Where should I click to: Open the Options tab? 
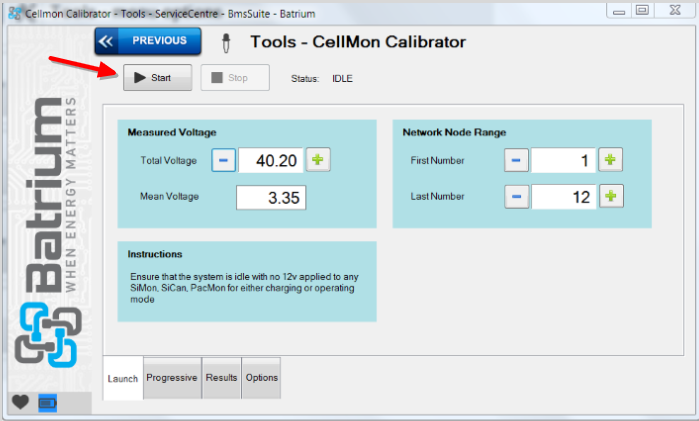(x=262, y=378)
